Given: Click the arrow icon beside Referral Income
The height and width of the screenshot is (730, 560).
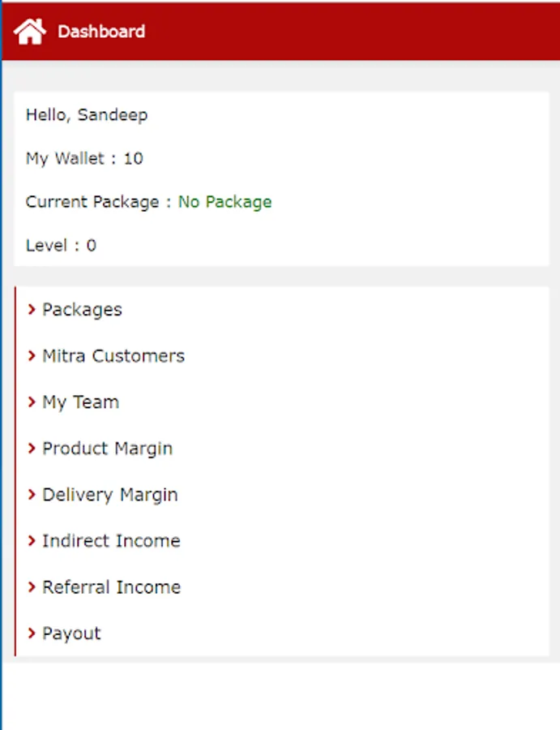Looking at the screenshot, I should pos(32,586).
